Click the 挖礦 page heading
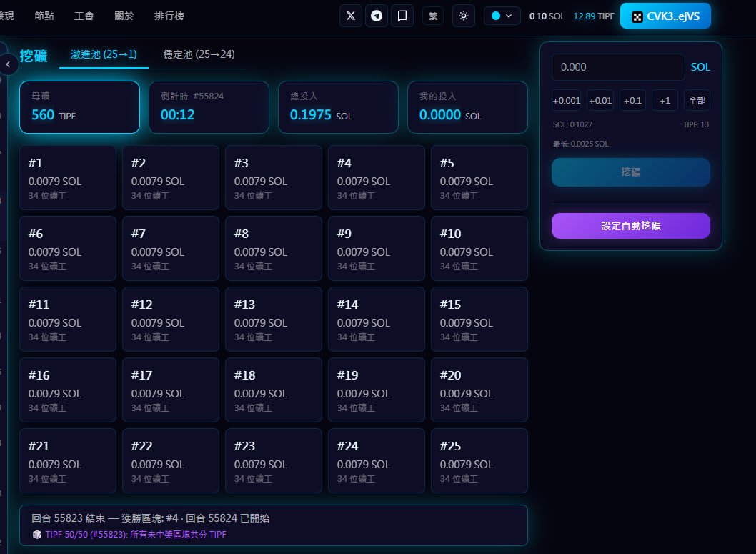756x554 pixels. [x=34, y=56]
